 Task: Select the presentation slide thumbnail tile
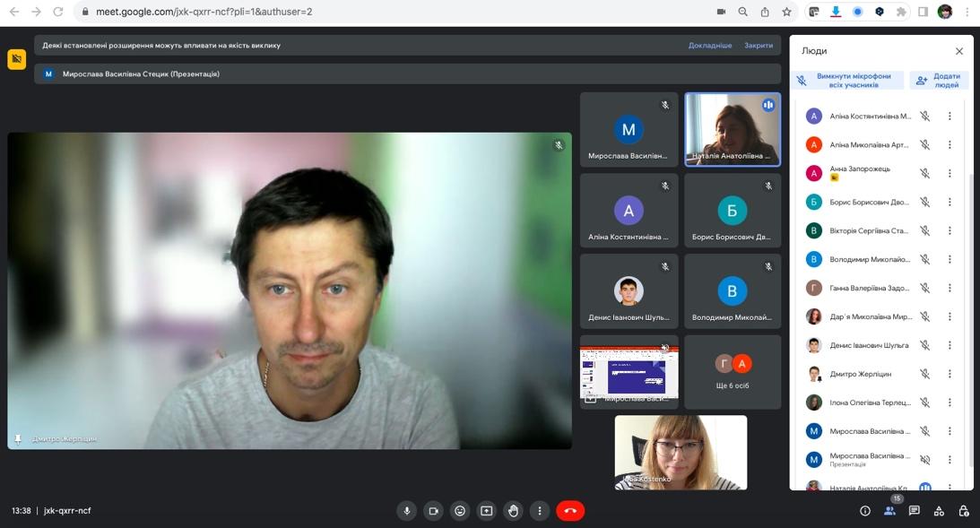click(629, 372)
